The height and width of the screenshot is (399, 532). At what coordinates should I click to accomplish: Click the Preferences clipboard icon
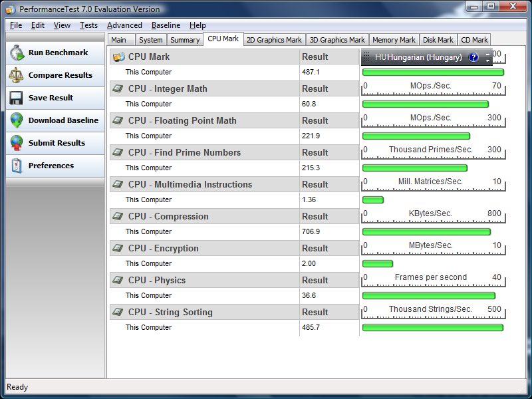[x=16, y=166]
